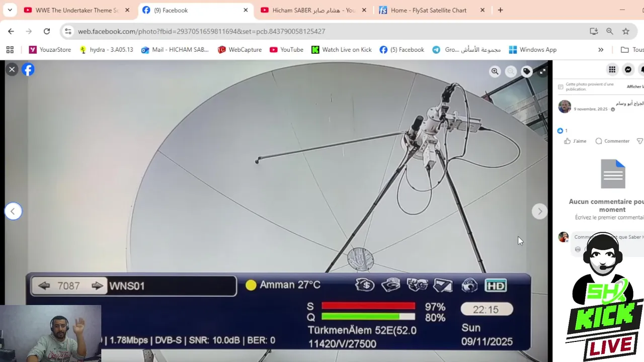Screen dimensions: 644x362
Task: Open the YouzarStore bookmark
Action: pyautogui.click(x=50, y=50)
